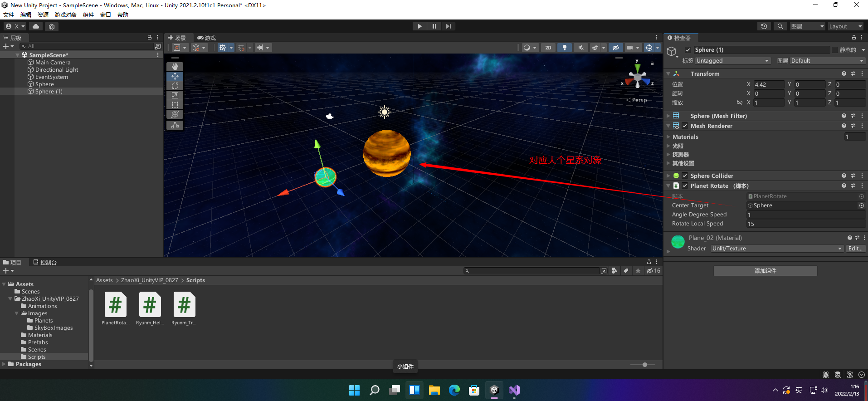Select the Transform tool in scene toolbar
The height and width of the screenshot is (401, 868).
pyautogui.click(x=175, y=114)
